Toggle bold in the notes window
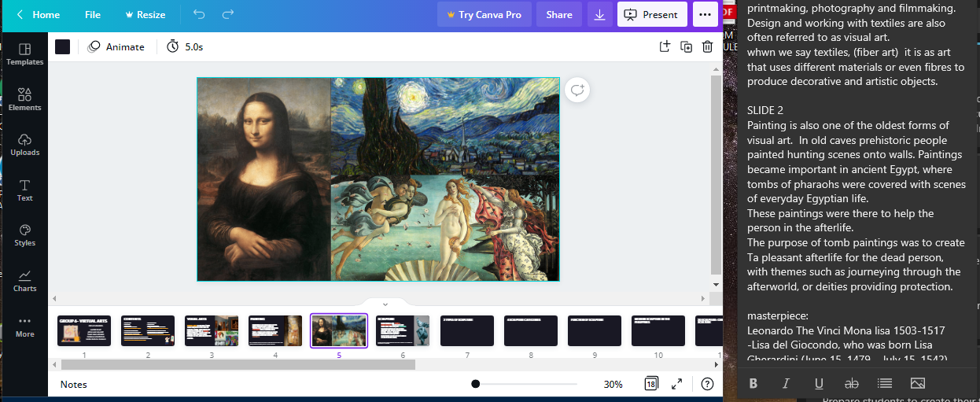 [x=753, y=383]
